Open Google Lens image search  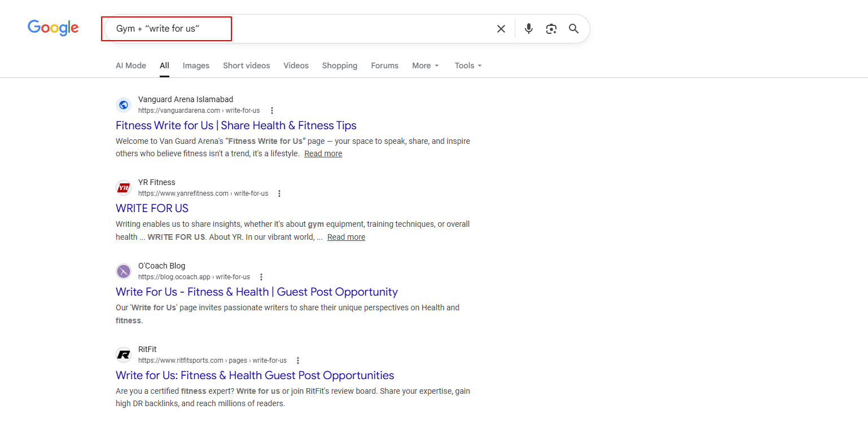(551, 28)
